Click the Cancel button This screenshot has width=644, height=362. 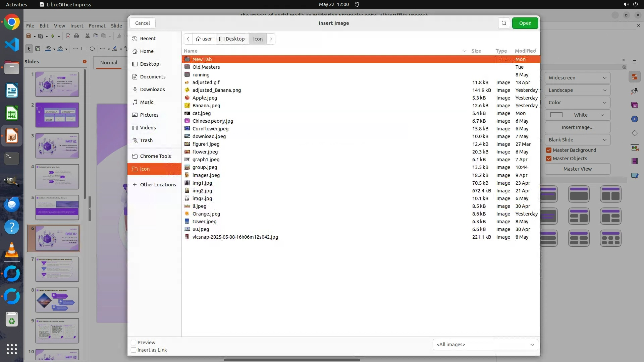pos(143,23)
